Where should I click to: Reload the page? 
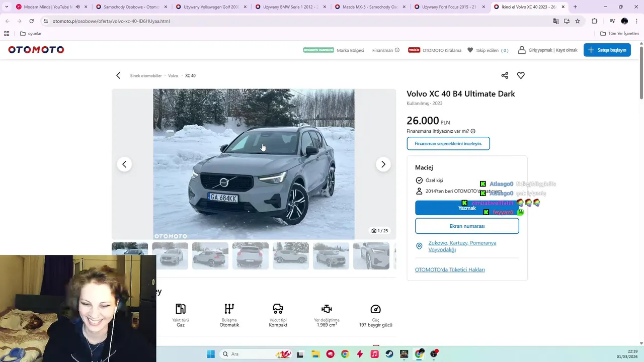(31, 21)
